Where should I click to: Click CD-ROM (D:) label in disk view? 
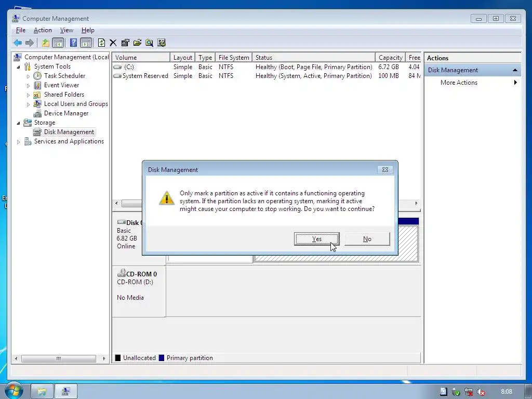point(135,282)
